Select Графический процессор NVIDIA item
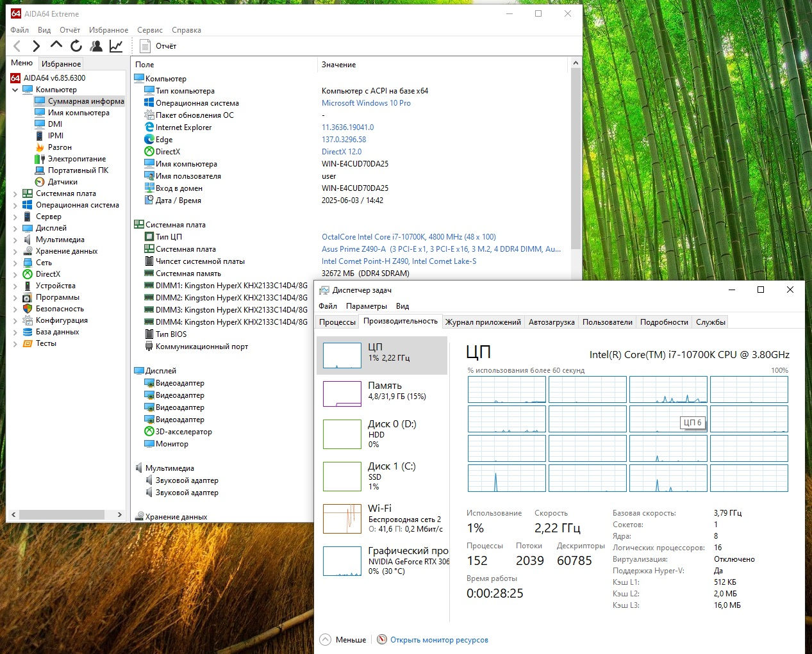This screenshot has width=812, height=654. 382,560
